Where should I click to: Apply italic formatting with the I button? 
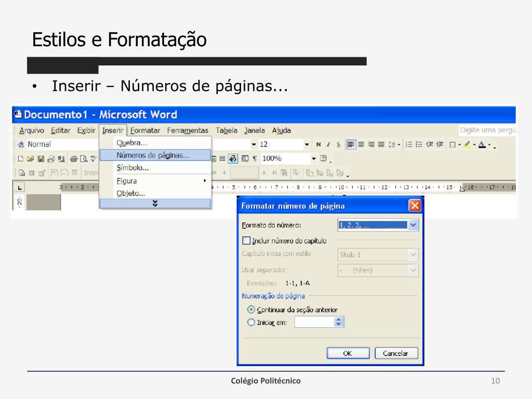(328, 144)
